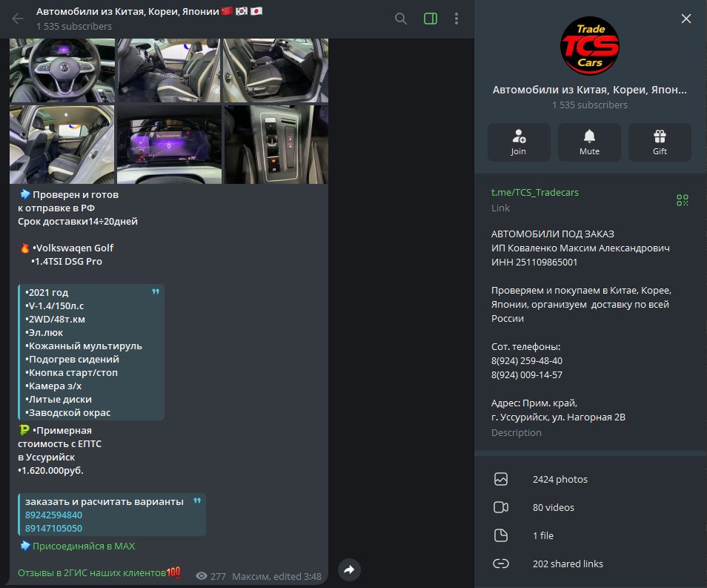The image size is (707, 588).
Task: Click the views counter eye icon
Action: coord(202,576)
